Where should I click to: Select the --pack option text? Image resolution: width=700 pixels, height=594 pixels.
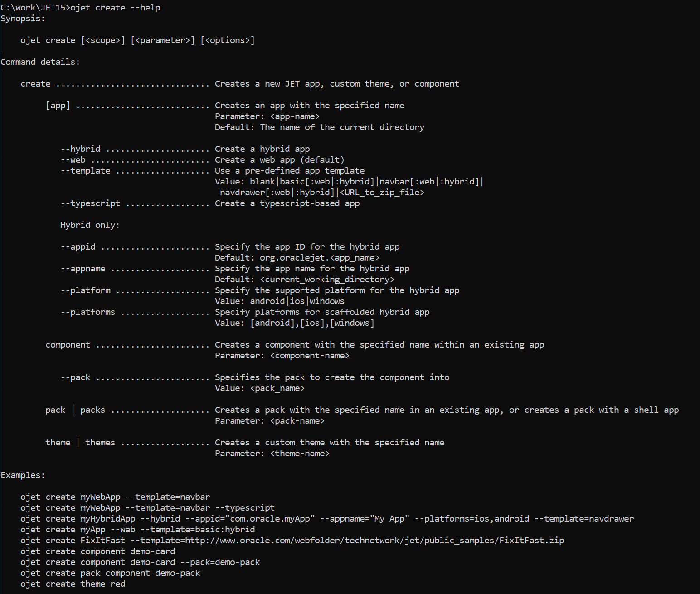click(75, 377)
